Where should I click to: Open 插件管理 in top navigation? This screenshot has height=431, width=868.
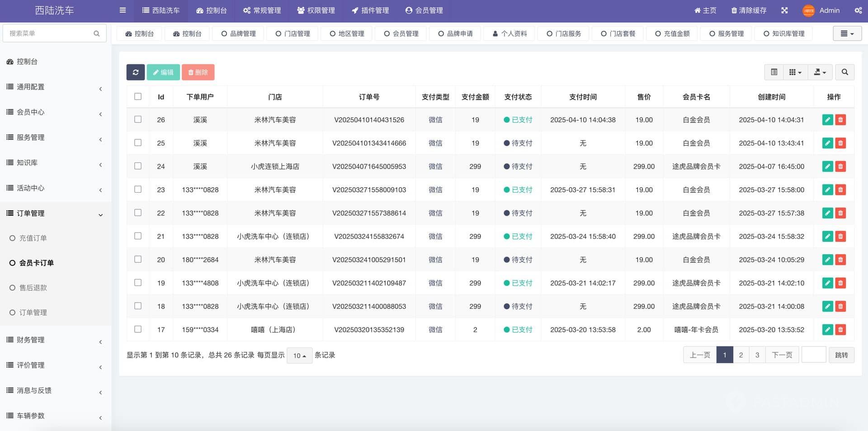(370, 10)
